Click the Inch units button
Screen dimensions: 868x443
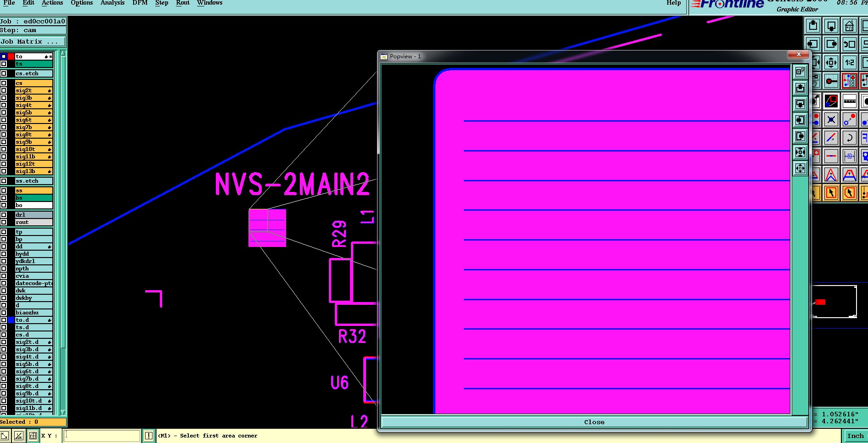click(x=855, y=436)
